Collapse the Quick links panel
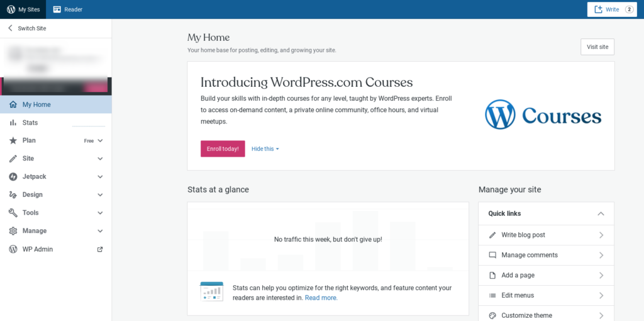This screenshot has width=644, height=321. (x=601, y=214)
